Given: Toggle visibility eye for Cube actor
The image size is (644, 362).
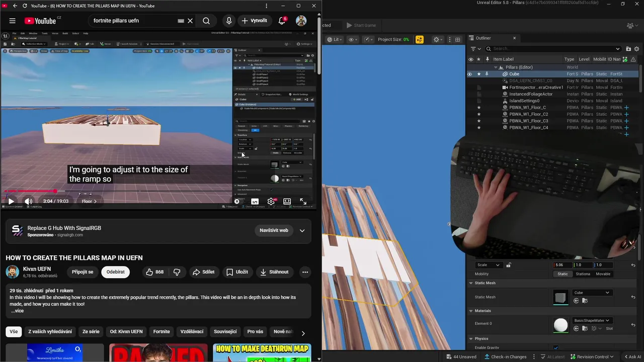Looking at the screenshot, I should 470,74.
